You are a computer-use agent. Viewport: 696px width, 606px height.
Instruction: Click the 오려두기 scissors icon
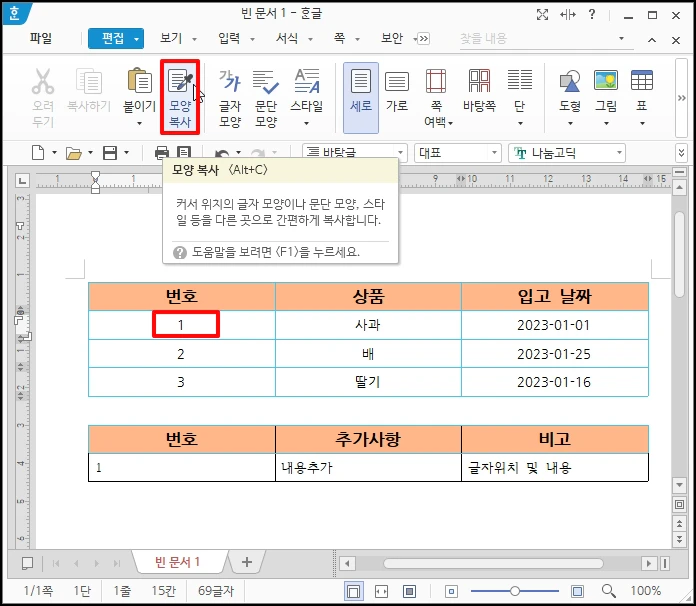(43, 81)
